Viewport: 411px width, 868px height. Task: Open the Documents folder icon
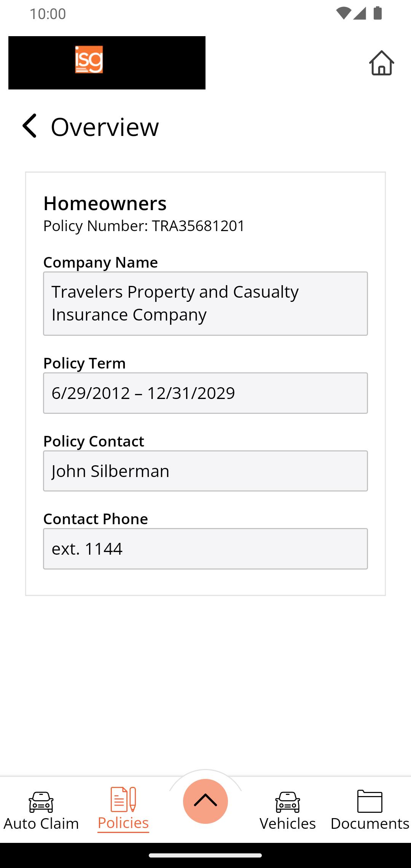(370, 801)
